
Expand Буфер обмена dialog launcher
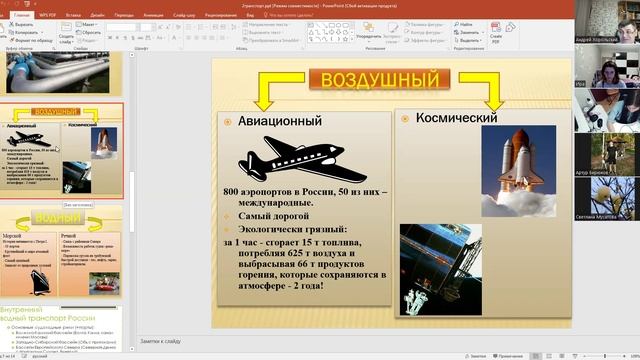tap(53, 49)
